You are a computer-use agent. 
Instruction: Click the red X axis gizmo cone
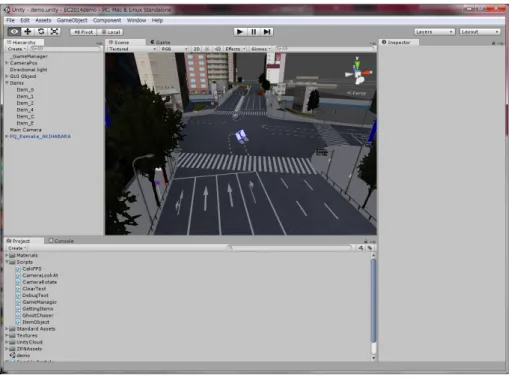click(x=367, y=72)
